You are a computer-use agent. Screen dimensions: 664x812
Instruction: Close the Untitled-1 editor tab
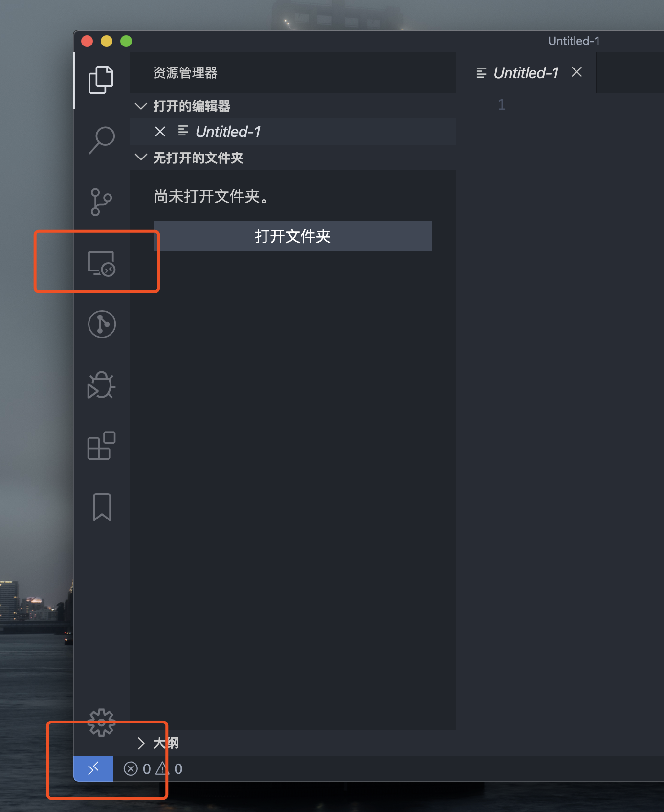pos(577,72)
